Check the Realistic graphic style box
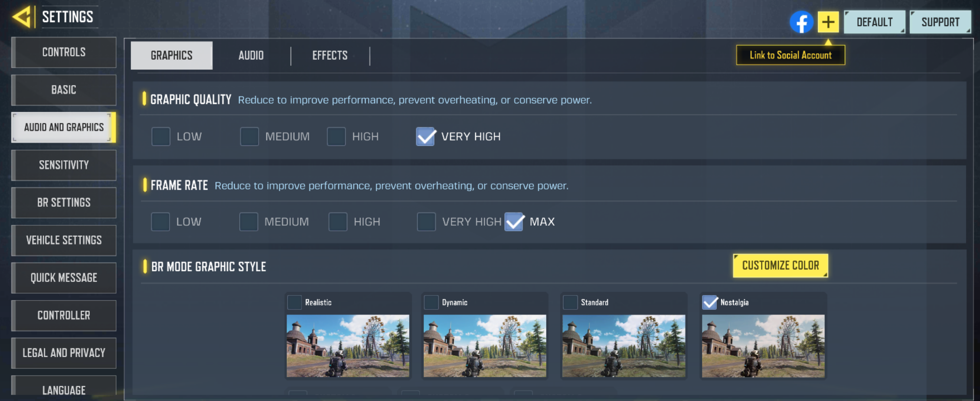 [x=294, y=303]
